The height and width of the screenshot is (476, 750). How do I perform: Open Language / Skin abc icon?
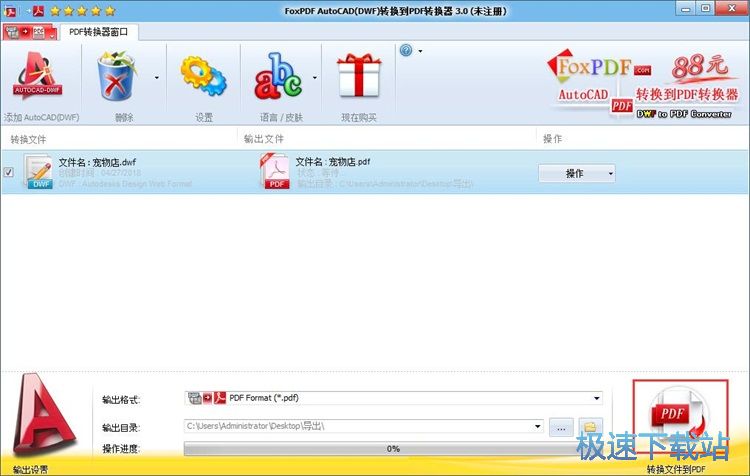pos(278,77)
